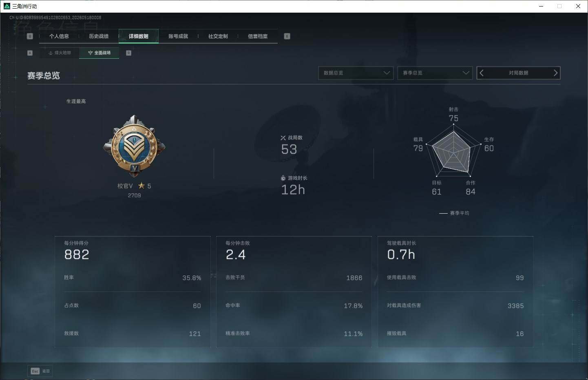588x380 pixels.
Task: Select the 全面战场 mode sub-tab
Action: point(99,53)
